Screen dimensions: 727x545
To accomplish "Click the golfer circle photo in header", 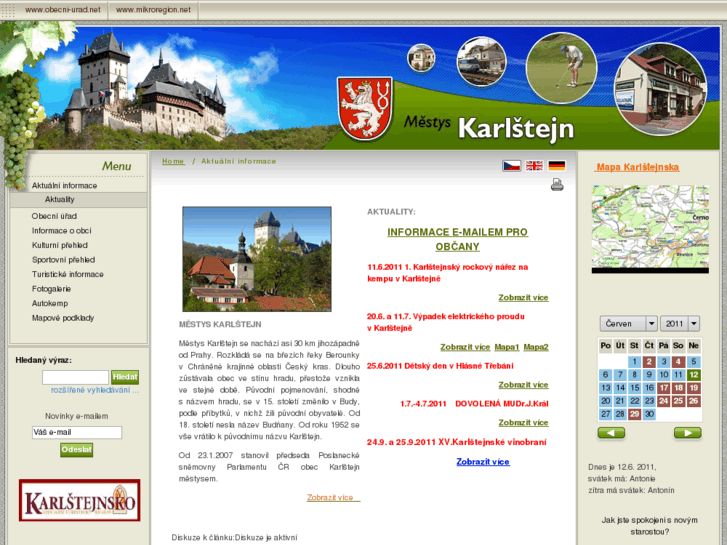I will click(x=561, y=68).
